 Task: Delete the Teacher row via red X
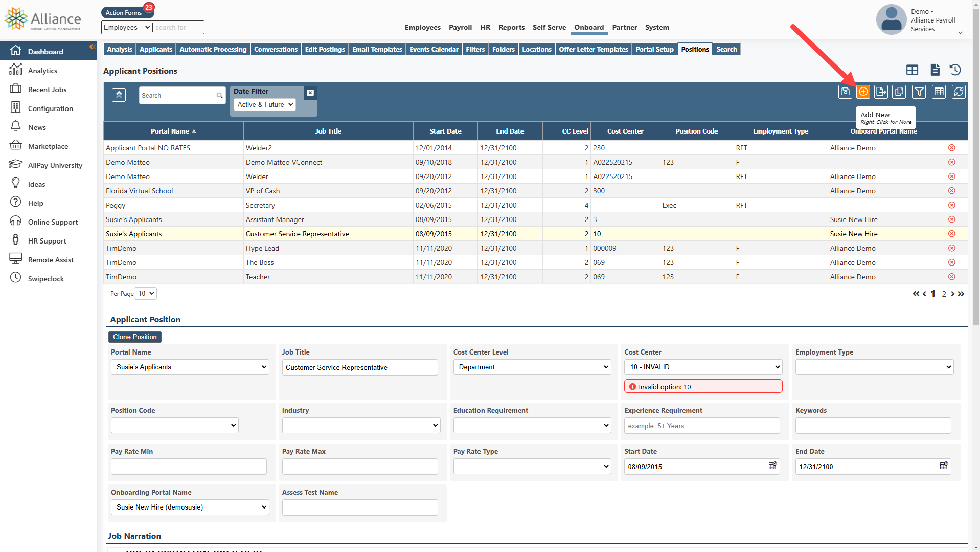point(952,277)
